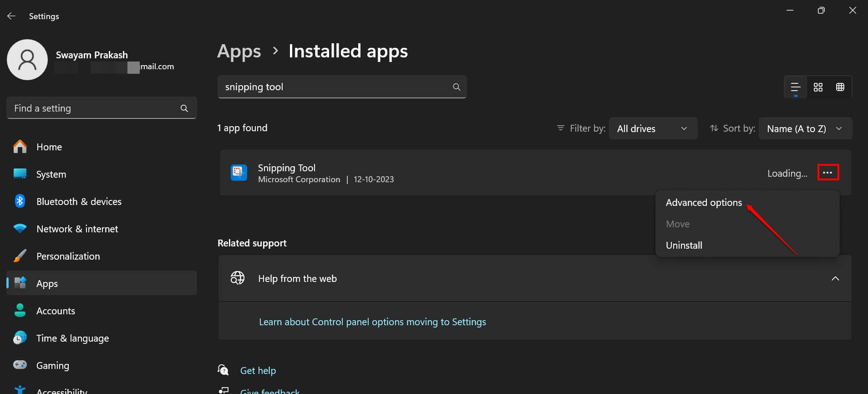
Task: Click the Find a setting search field
Action: coord(96,108)
